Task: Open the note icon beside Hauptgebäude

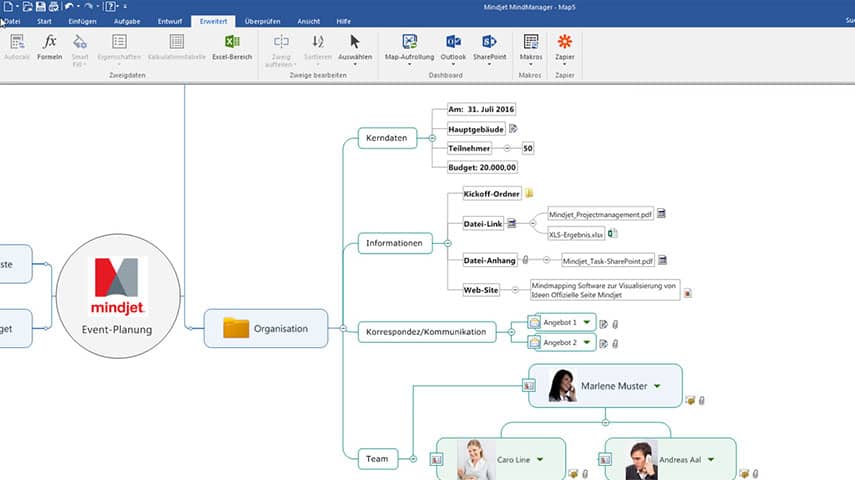Action: tap(513, 129)
